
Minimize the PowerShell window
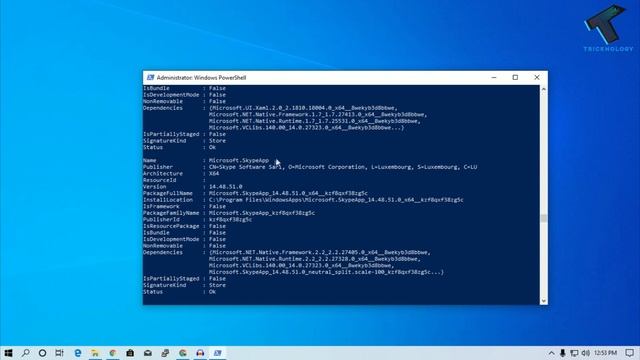[x=494, y=78]
